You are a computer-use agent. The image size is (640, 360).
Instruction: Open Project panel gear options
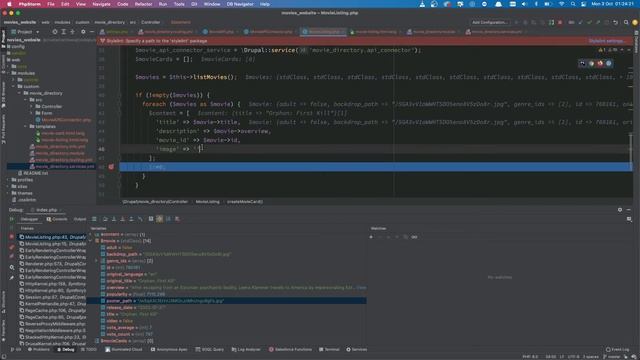83,32
